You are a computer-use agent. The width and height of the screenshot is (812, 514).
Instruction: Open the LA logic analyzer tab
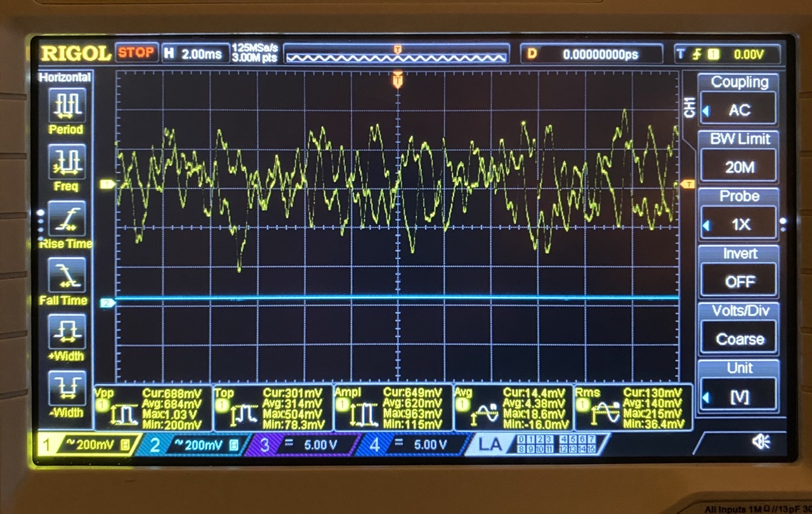click(x=491, y=444)
